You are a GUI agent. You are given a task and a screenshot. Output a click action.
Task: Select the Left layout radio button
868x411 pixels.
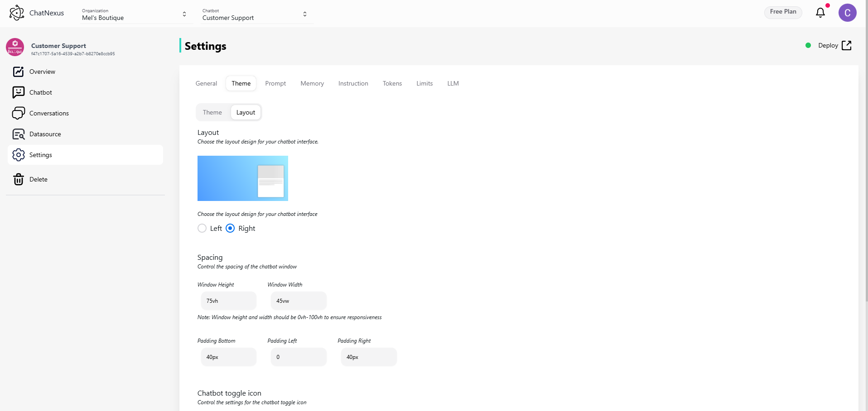202,228
